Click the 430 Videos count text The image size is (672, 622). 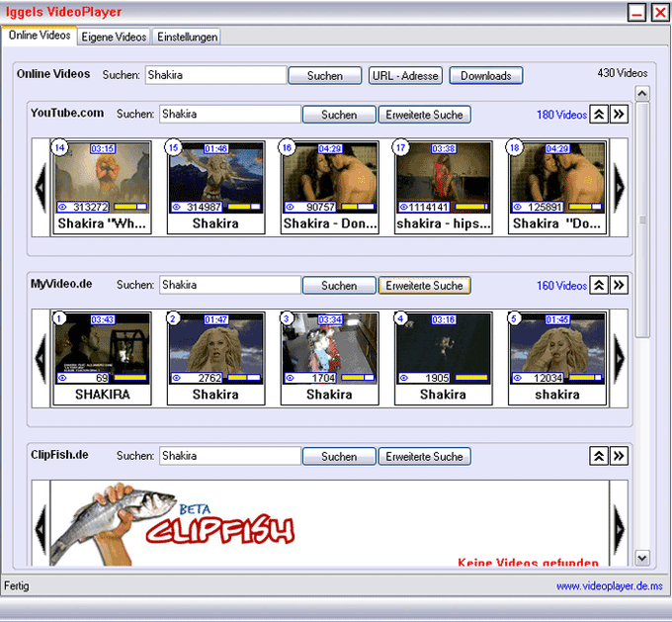coord(623,73)
